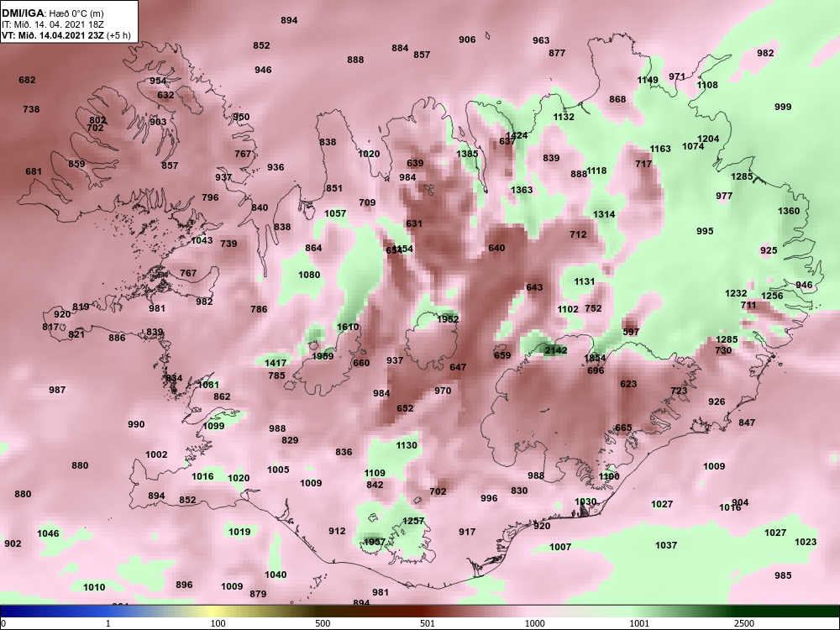Viewport: 840px width, 630px height.
Task: Click the map value 597
Action: pos(631,332)
